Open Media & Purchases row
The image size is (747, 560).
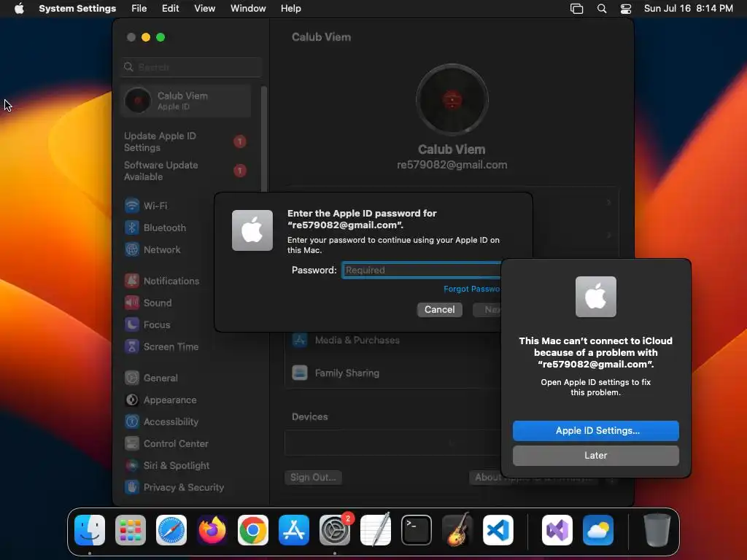pyautogui.click(x=393, y=340)
